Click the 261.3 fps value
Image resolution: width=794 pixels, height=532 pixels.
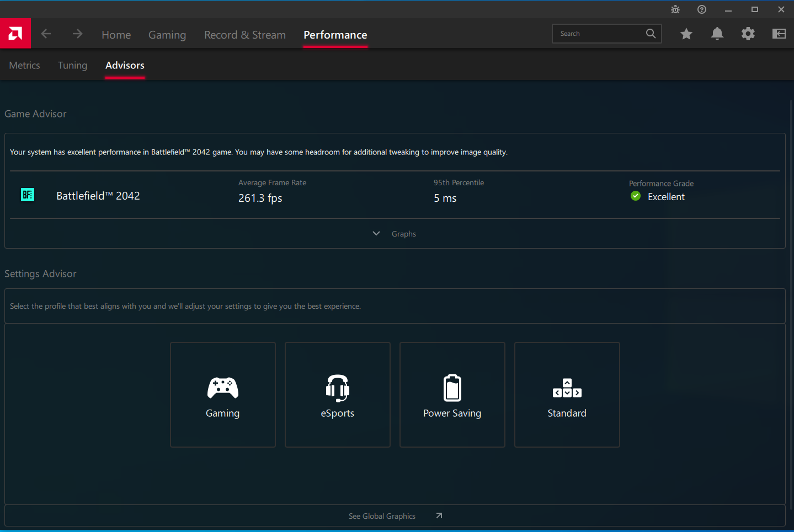[x=260, y=198]
